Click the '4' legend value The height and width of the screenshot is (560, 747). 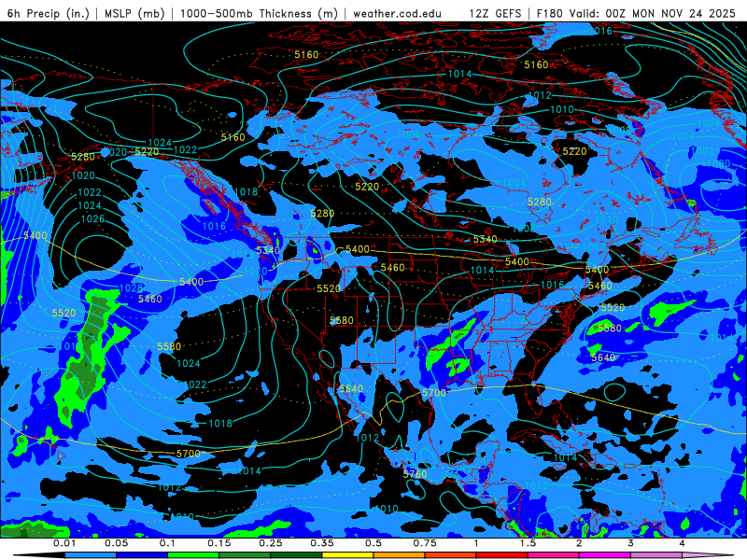683,543
